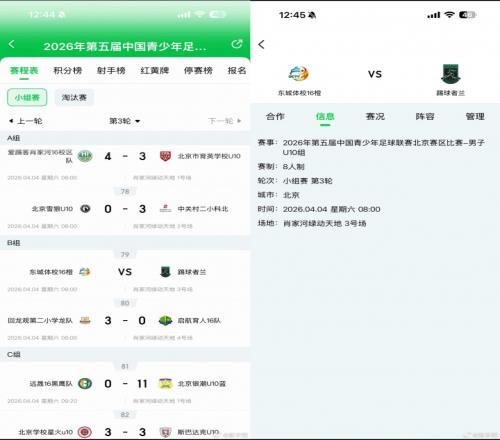Open 东城体校16橙 team logo in match header
The width and height of the screenshot is (500, 440).
click(298, 74)
